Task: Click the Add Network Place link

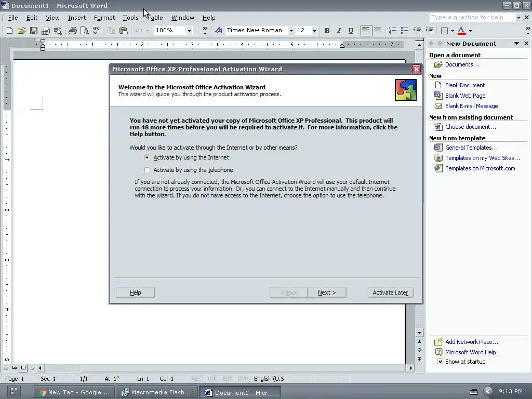Action: 472,342
